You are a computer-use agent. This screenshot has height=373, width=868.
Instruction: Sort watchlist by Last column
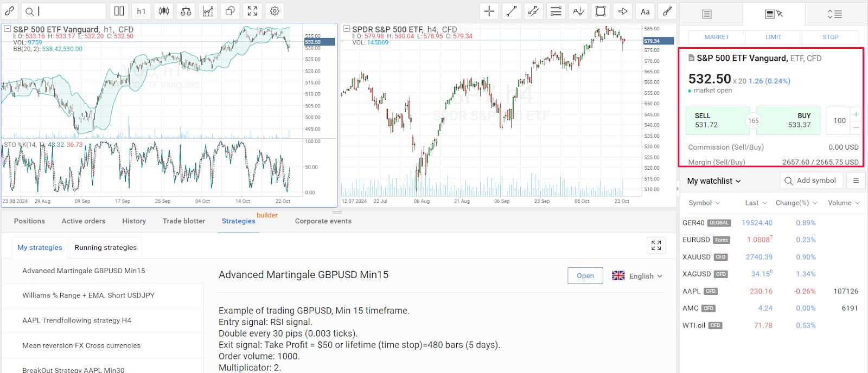click(x=756, y=203)
